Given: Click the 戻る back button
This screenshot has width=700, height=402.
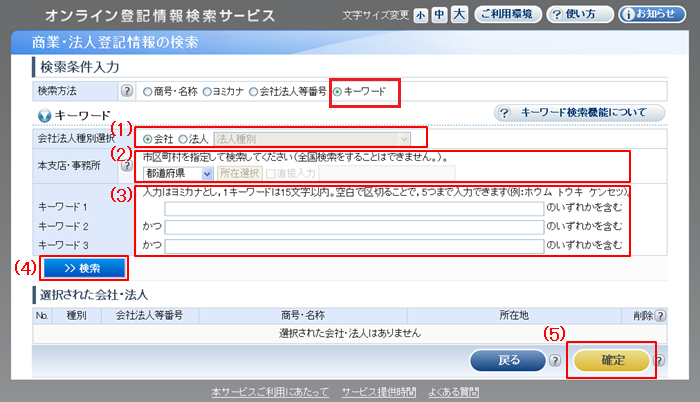Looking at the screenshot, I should [x=508, y=360].
